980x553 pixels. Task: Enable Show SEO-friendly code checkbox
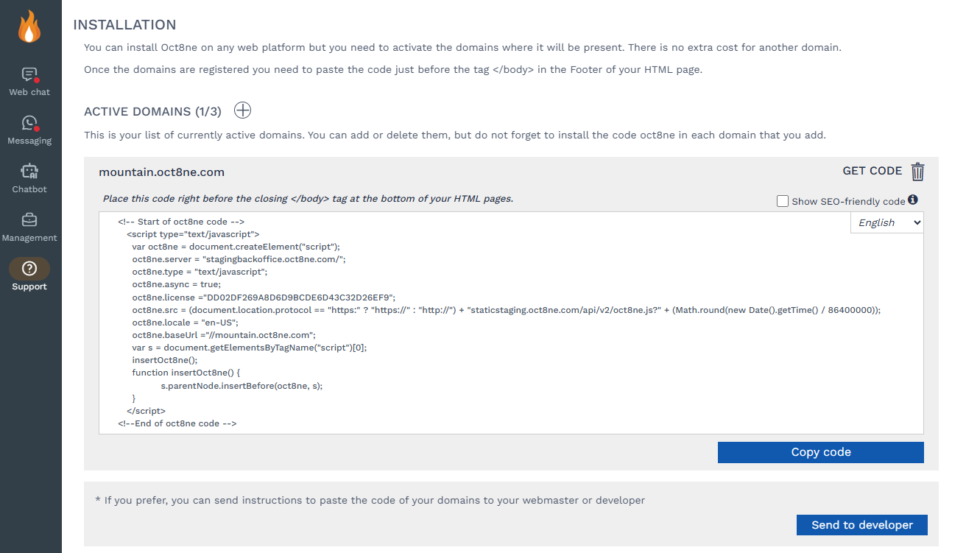783,201
